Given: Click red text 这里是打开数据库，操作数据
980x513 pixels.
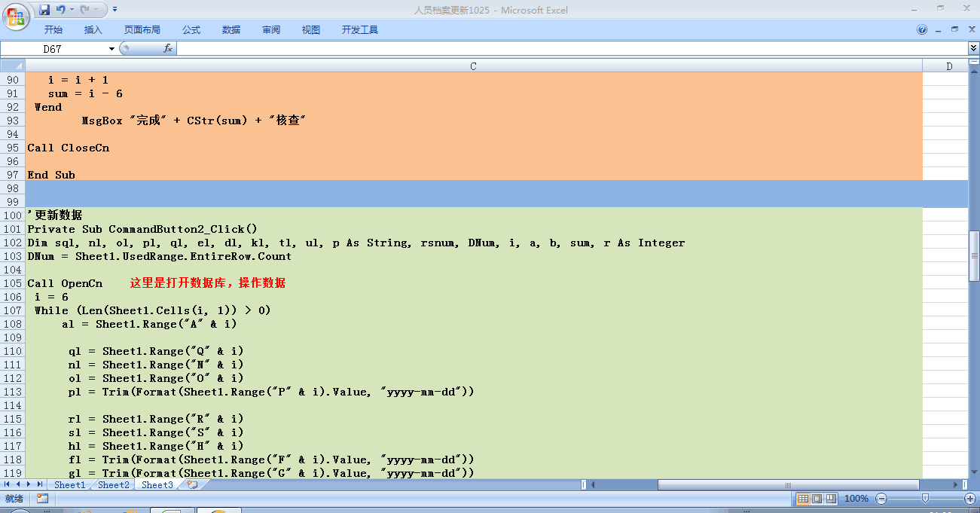Looking at the screenshot, I should pyautogui.click(x=208, y=283).
